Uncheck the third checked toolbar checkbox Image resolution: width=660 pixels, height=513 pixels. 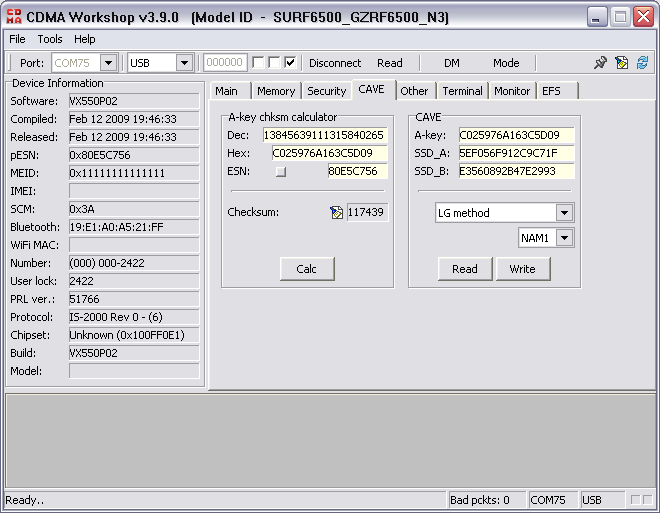[x=290, y=63]
